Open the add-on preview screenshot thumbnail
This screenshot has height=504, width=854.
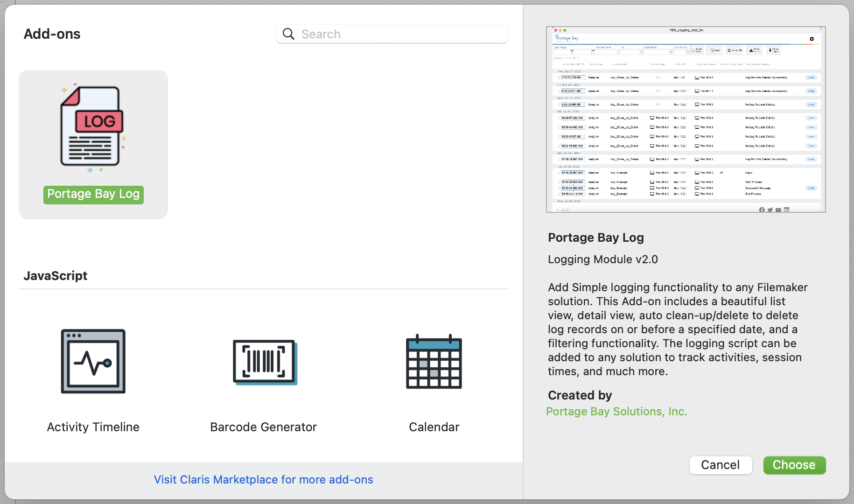click(686, 119)
